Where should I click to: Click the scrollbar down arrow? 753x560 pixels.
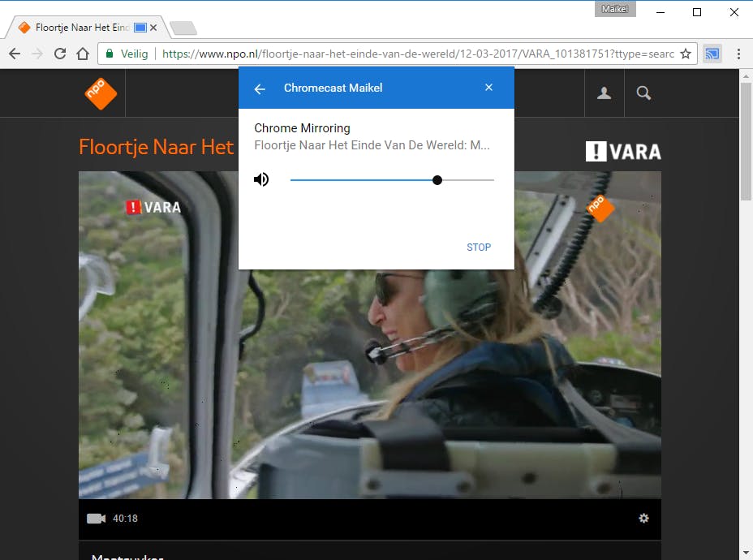[x=746, y=553]
